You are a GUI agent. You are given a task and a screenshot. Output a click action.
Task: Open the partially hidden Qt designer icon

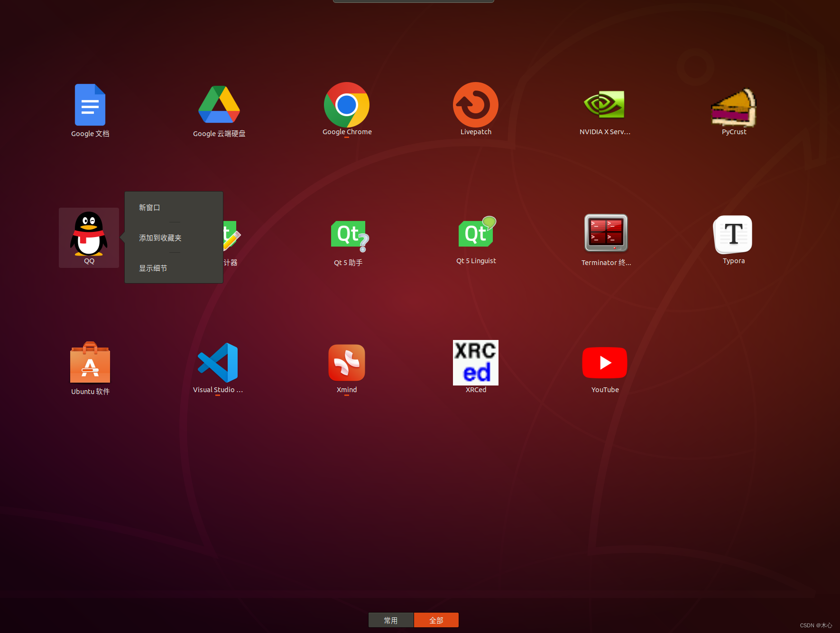pyautogui.click(x=232, y=236)
